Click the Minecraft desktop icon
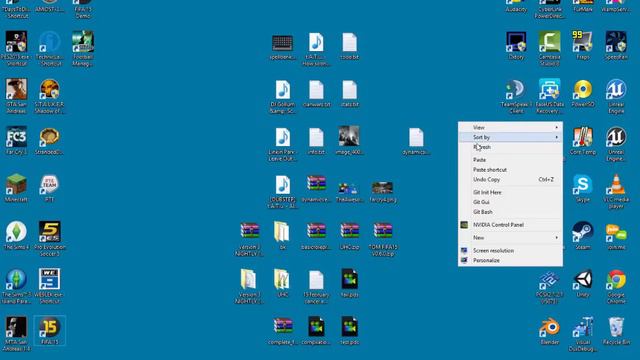Screen dimensions: 640x360 [x=16, y=188]
